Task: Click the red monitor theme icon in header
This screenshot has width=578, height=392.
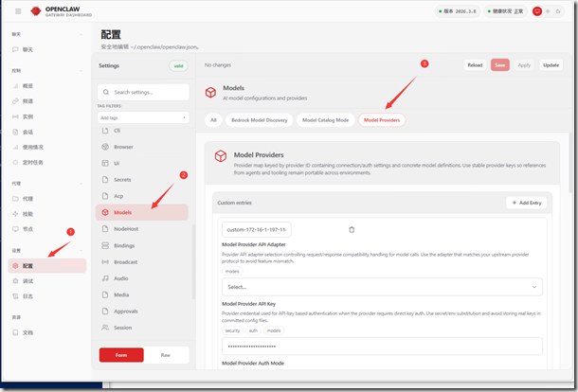Action: coord(537,11)
